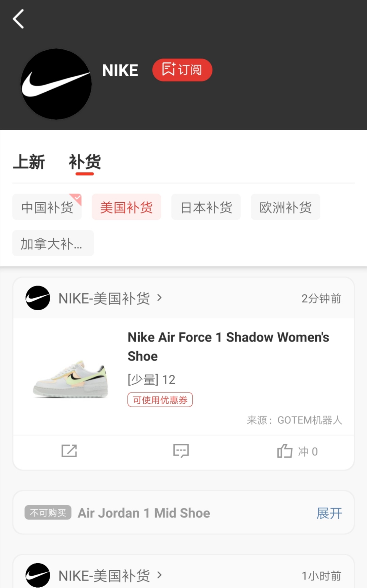Screen dimensions: 367x588
Task: Open NIKE-美国补货 chevron in the first card
Action: click(159, 298)
